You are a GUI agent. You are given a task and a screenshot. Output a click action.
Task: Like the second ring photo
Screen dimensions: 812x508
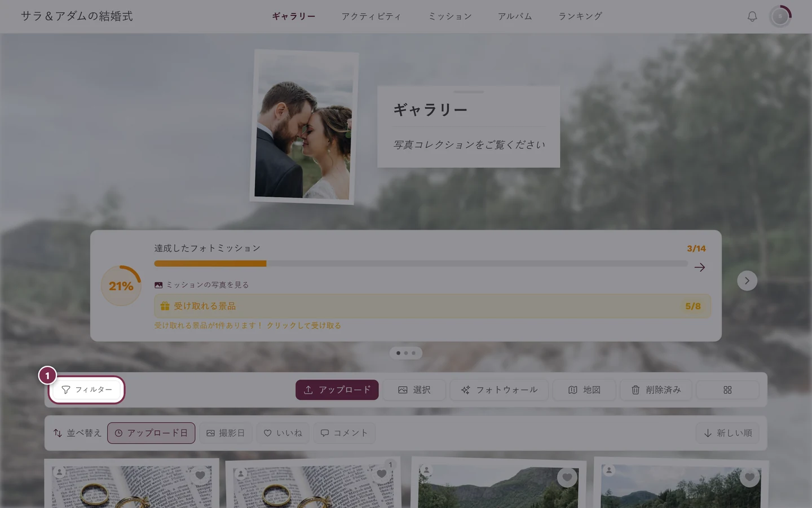(x=382, y=474)
